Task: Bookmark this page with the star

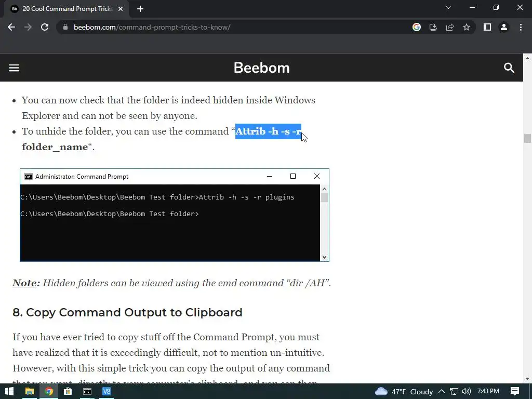Action: 467,27
